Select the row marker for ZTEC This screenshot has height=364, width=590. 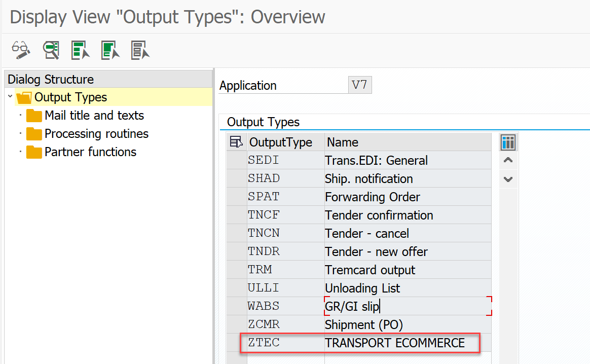click(236, 343)
